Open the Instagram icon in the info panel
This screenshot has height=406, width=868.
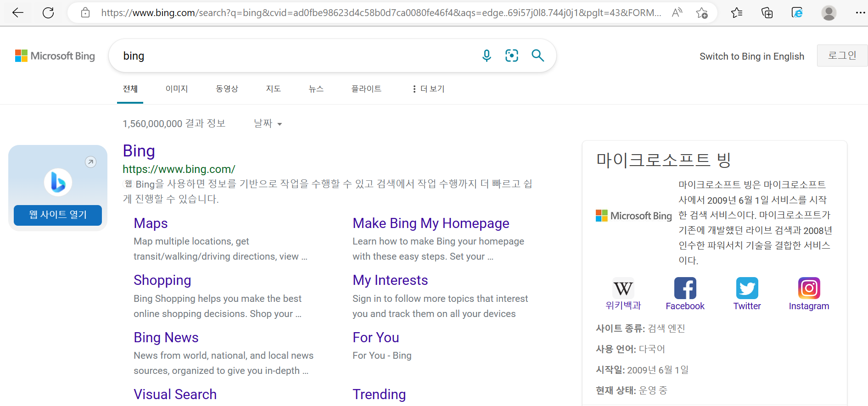[809, 288]
